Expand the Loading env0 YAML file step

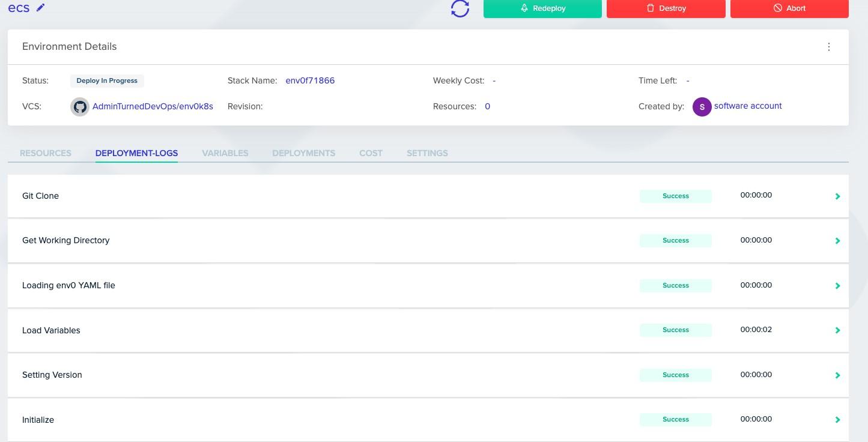click(x=837, y=286)
